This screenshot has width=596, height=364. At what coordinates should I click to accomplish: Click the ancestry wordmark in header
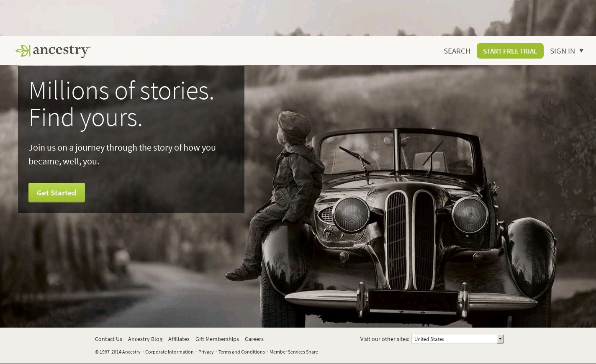coord(62,51)
